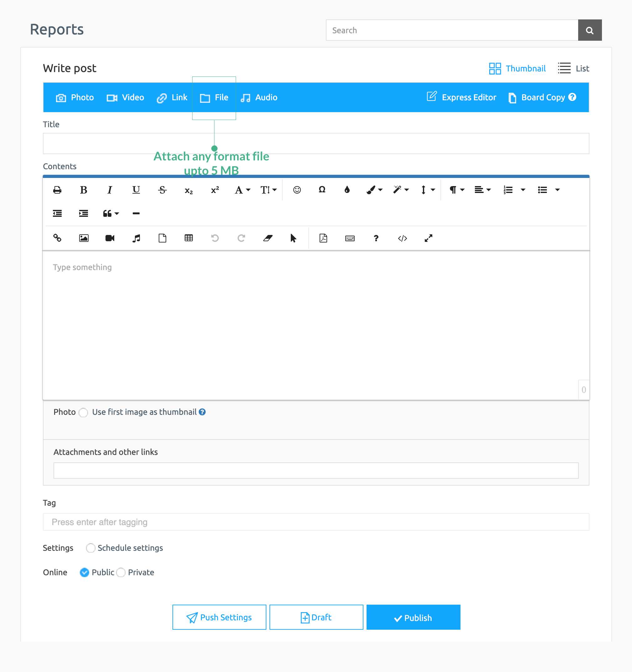Image resolution: width=632 pixels, height=672 pixels.
Task: Toggle bold text formatting
Action: (84, 190)
